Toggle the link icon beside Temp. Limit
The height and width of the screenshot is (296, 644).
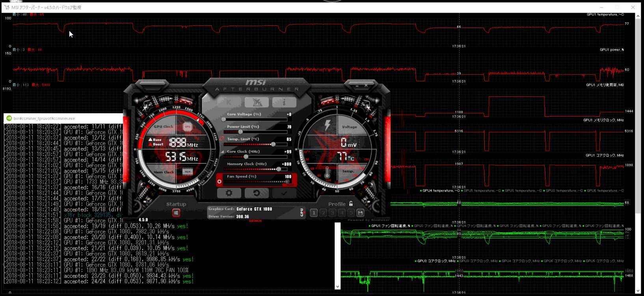point(222,139)
